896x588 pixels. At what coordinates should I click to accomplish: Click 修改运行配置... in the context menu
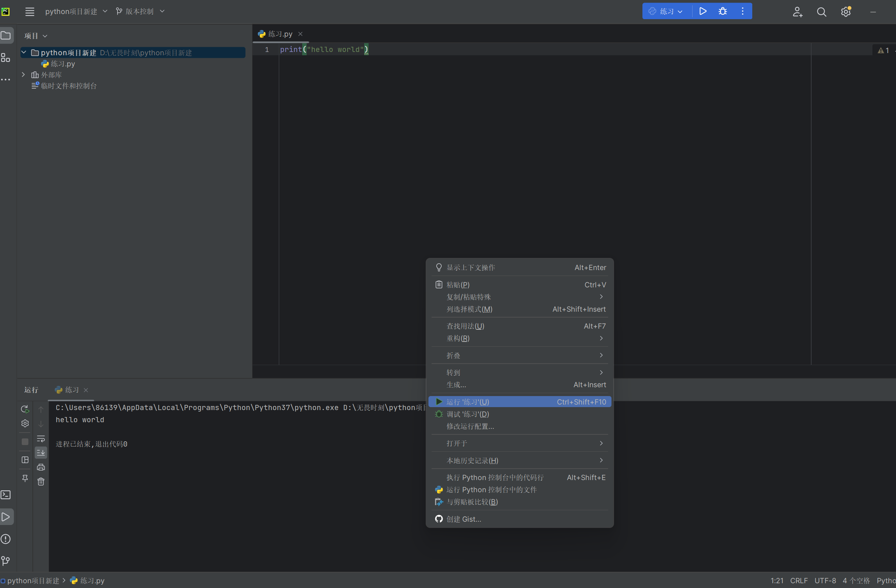pos(470,426)
